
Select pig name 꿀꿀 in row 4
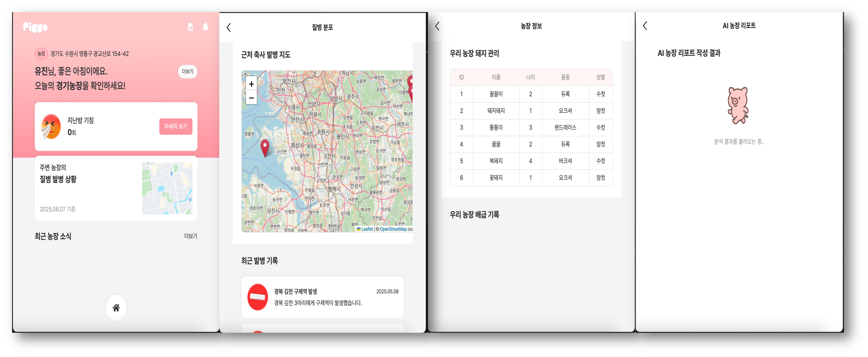[496, 144]
